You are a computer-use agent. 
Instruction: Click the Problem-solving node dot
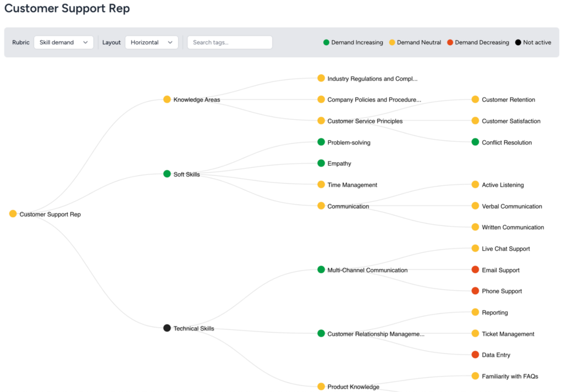pyautogui.click(x=321, y=142)
